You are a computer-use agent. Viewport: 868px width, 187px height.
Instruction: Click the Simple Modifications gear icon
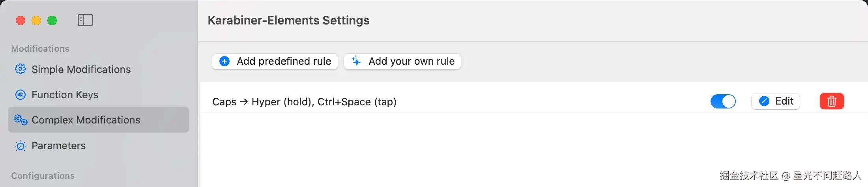tap(21, 69)
